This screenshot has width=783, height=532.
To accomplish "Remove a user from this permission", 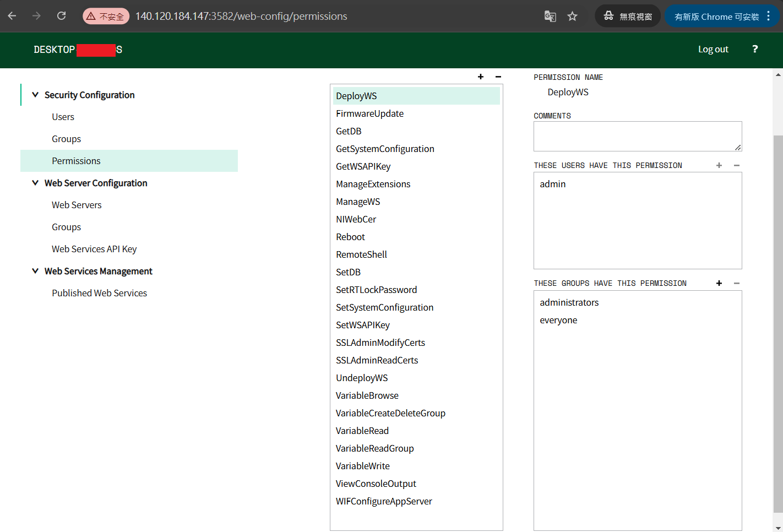I will [x=737, y=165].
